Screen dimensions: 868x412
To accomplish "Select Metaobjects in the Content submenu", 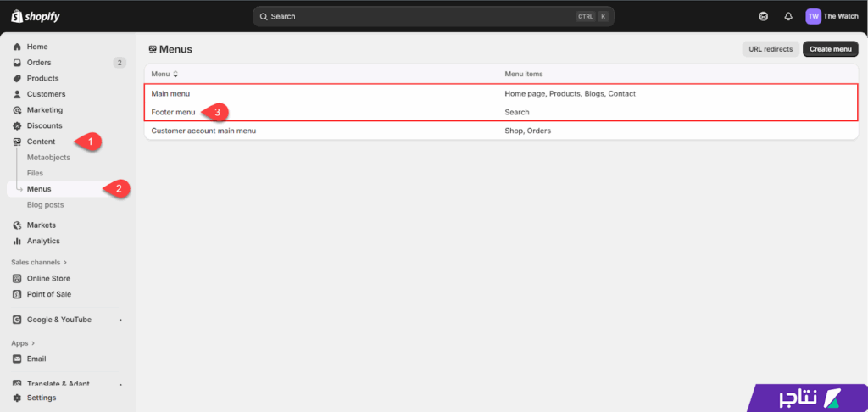I will click(48, 157).
